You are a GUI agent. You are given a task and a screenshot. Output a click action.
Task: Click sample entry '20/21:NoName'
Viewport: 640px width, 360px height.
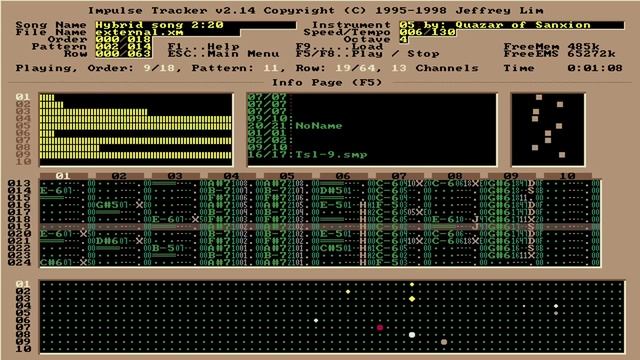pos(295,126)
